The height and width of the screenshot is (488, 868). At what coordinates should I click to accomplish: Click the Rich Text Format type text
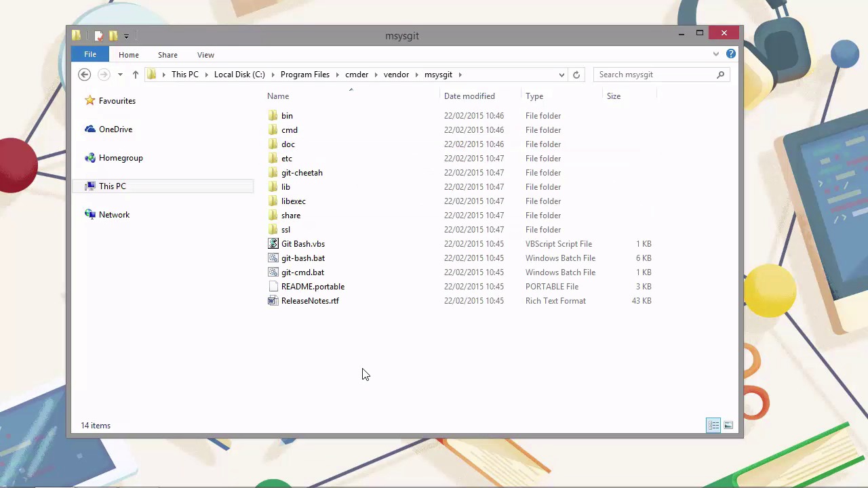tap(555, 301)
